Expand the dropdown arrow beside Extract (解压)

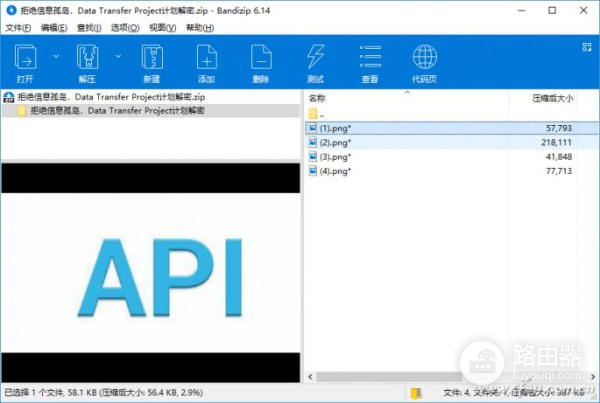(x=118, y=56)
